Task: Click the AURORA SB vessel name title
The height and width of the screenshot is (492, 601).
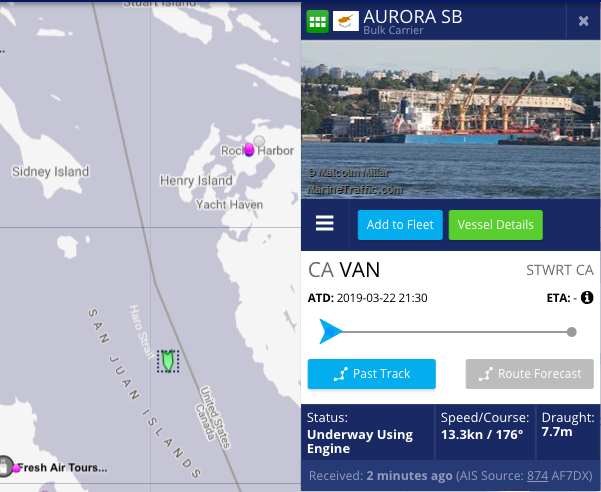Action: pyautogui.click(x=413, y=17)
